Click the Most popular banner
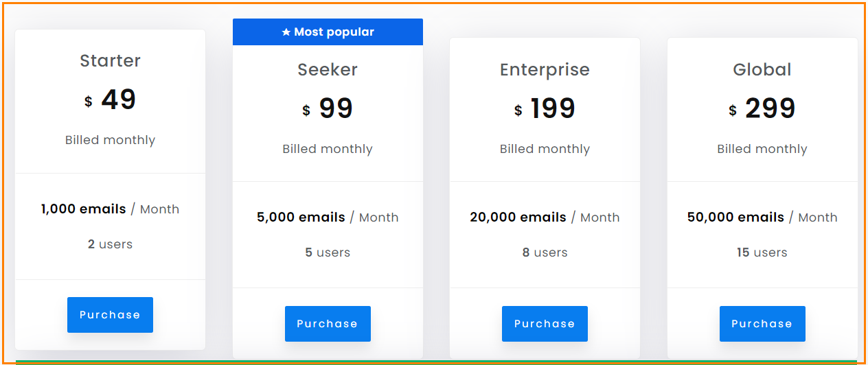868x365 pixels. click(x=328, y=32)
